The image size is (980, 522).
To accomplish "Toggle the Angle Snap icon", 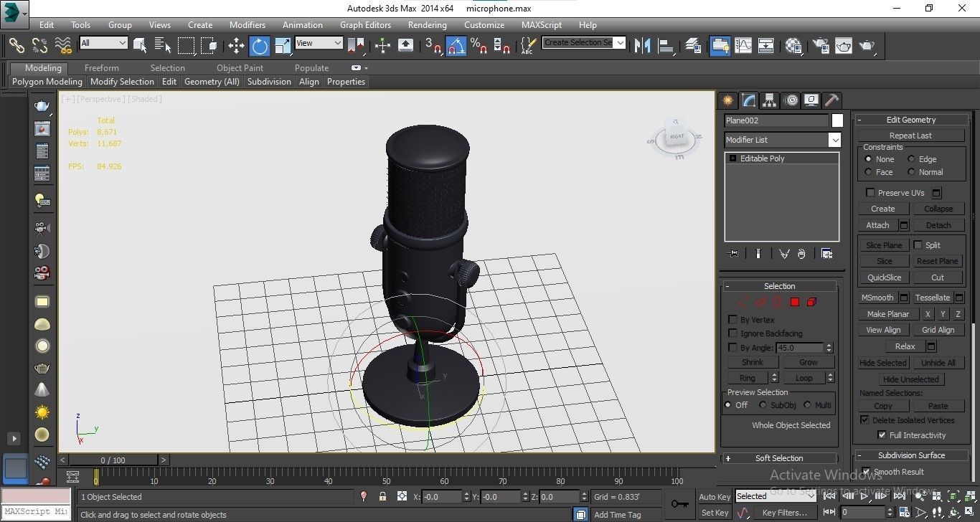I will click(456, 45).
